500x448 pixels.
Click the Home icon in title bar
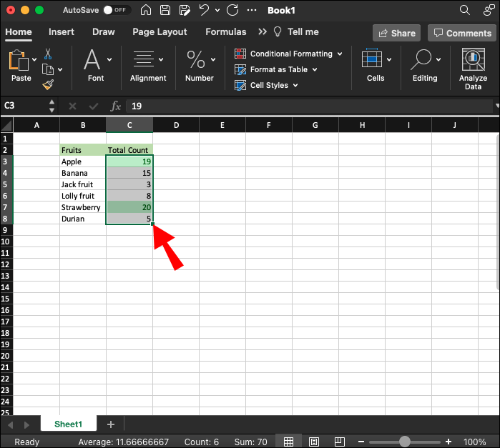pyautogui.click(x=146, y=11)
